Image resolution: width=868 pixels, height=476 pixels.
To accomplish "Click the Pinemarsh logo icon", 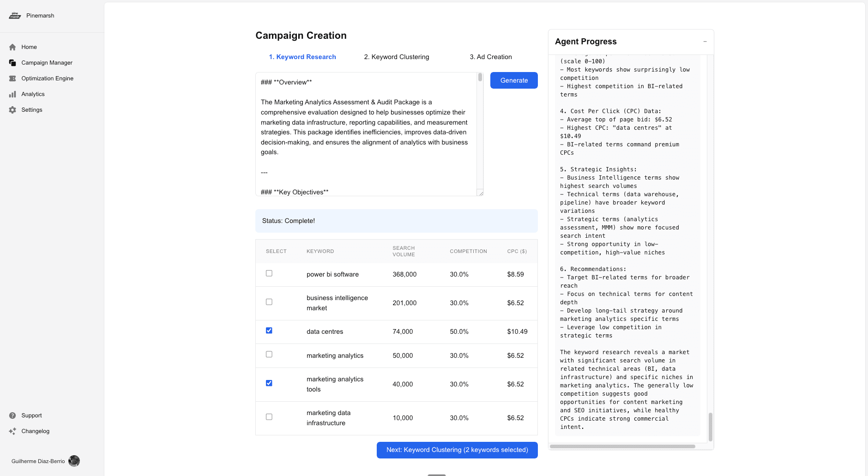I will click(x=15, y=16).
